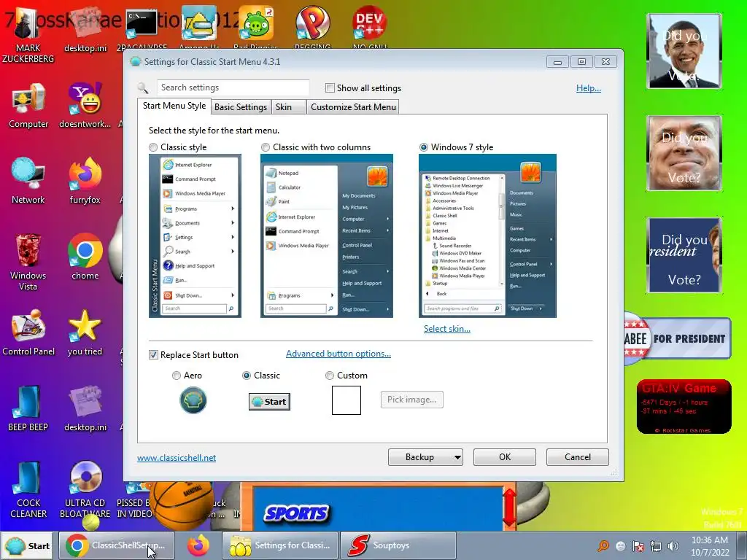Choose Classic with two columns option
This screenshot has height=560, width=747.
[266, 147]
